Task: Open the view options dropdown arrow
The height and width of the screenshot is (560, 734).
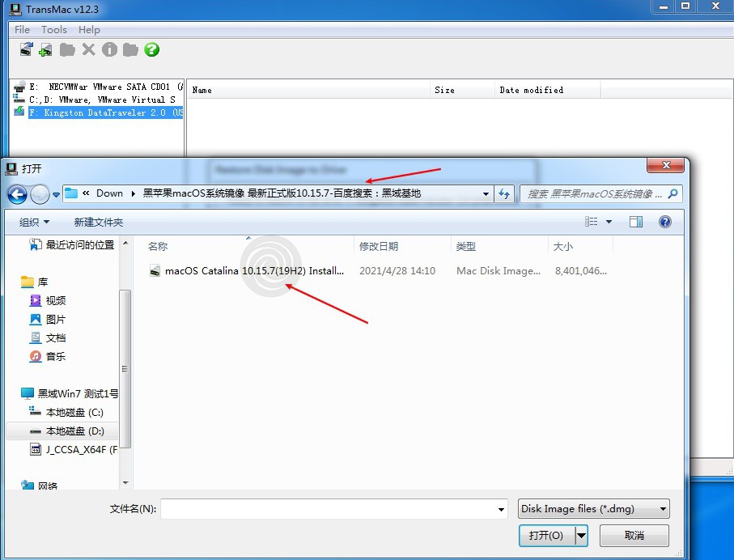Action: [609, 222]
